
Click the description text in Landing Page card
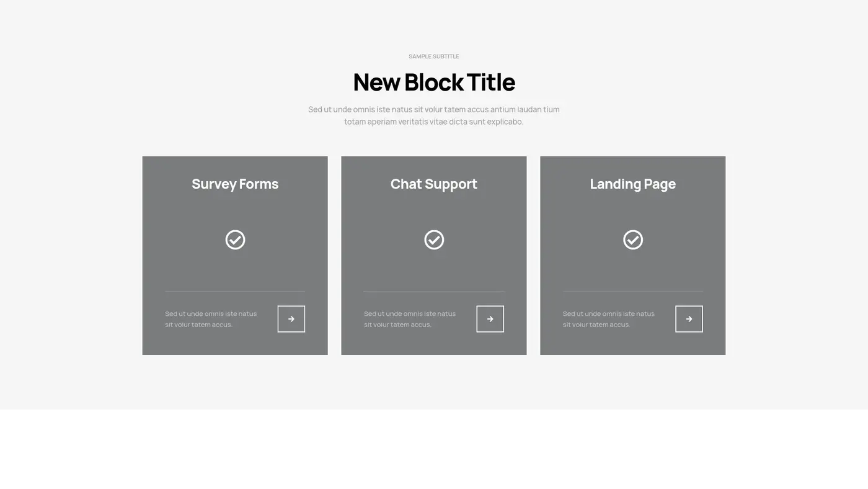pyautogui.click(x=609, y=319)
